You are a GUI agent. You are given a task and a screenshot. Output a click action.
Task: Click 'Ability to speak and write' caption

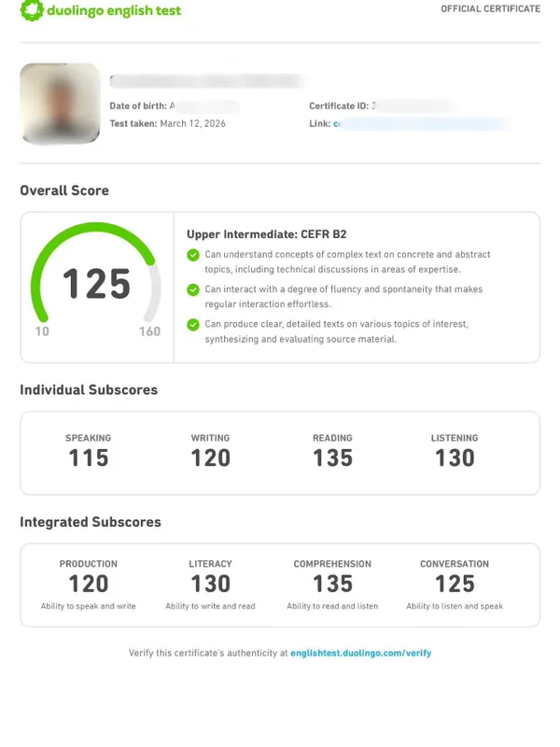[x=88, y=606]
